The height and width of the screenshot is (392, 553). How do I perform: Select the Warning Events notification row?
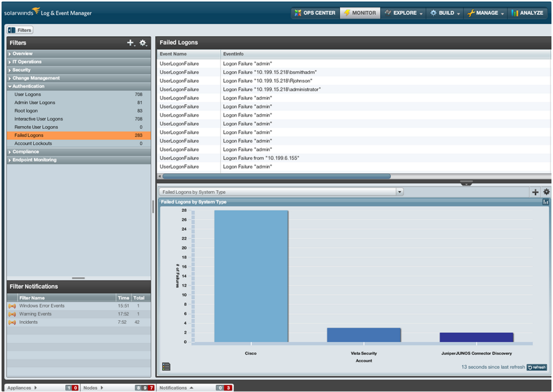point(78,314)
